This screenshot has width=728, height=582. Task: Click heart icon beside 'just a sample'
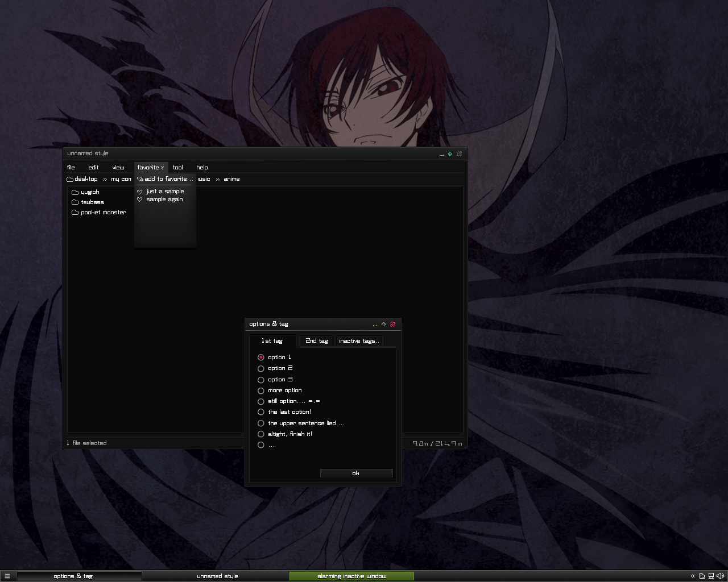[x=140, y=192]
